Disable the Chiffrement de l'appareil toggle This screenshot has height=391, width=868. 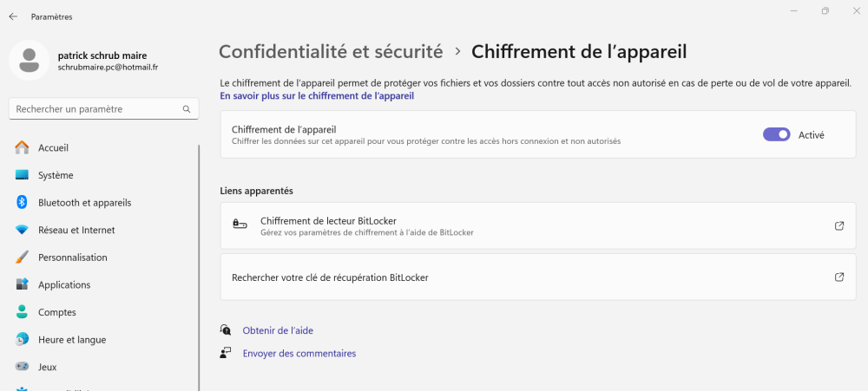click(776, 134)
